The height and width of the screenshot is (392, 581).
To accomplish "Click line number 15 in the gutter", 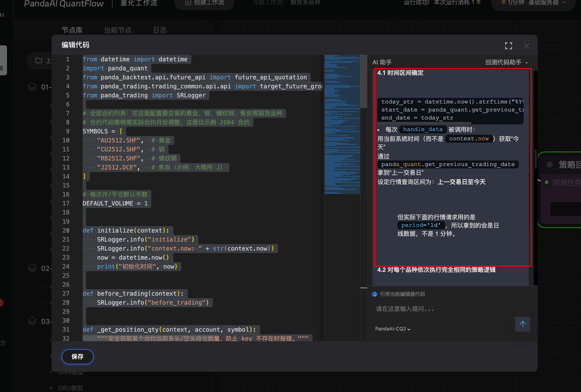I will coord(66,185).
